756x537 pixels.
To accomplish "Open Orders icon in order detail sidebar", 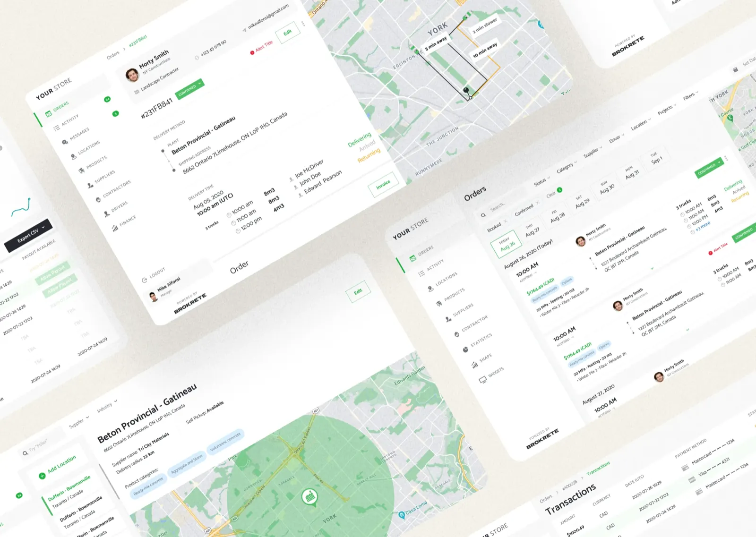I will pos(48,114).
